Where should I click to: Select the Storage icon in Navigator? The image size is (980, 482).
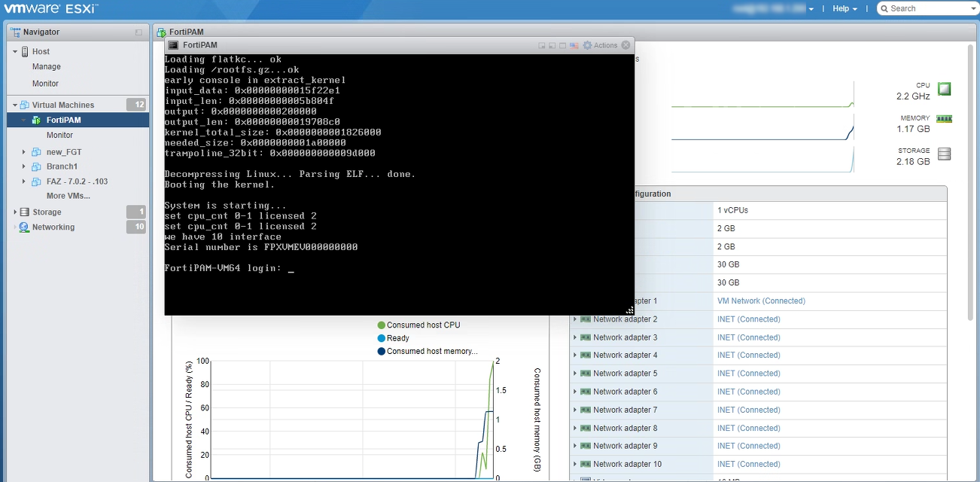(23, 212)
